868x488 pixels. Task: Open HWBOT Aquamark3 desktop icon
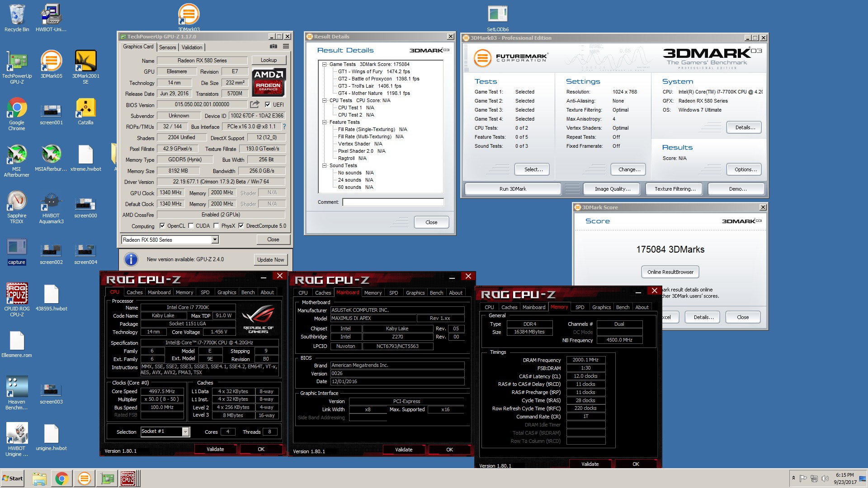(x=51, y=207)
